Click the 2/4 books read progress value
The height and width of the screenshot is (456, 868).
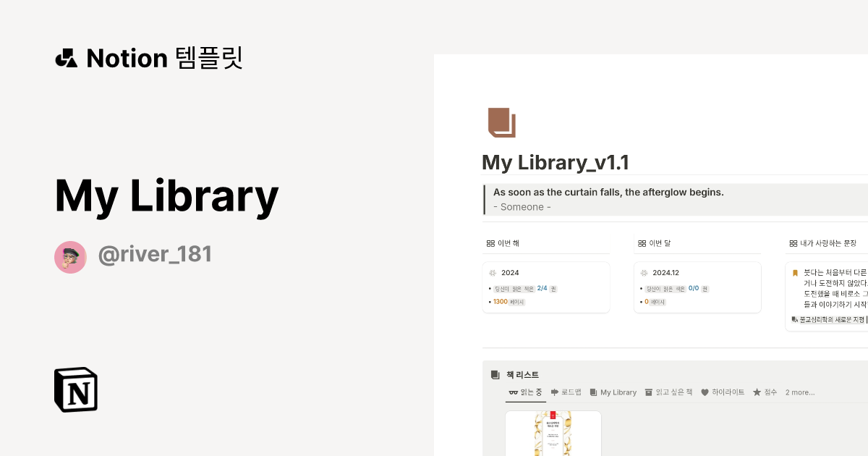[542, 288]
